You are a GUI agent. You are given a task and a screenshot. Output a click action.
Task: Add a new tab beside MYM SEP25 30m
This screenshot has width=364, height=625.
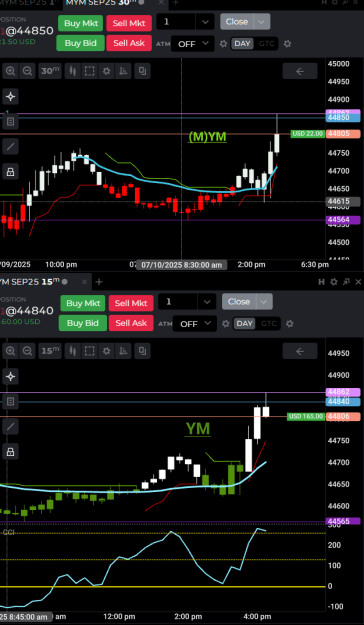175,2
